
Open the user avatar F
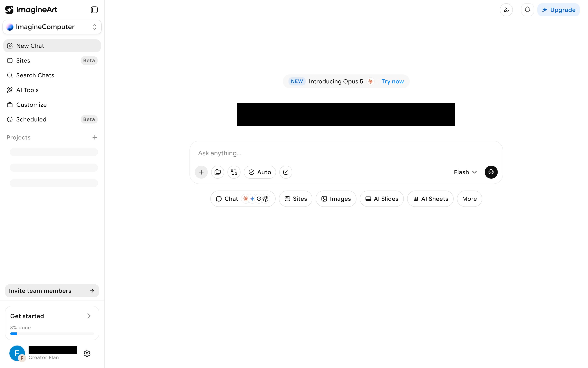click(17, 353)
